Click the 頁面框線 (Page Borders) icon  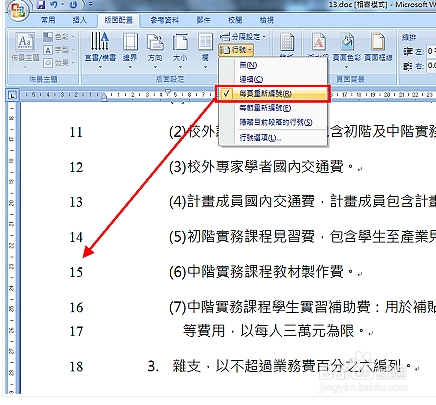point(378,42)
